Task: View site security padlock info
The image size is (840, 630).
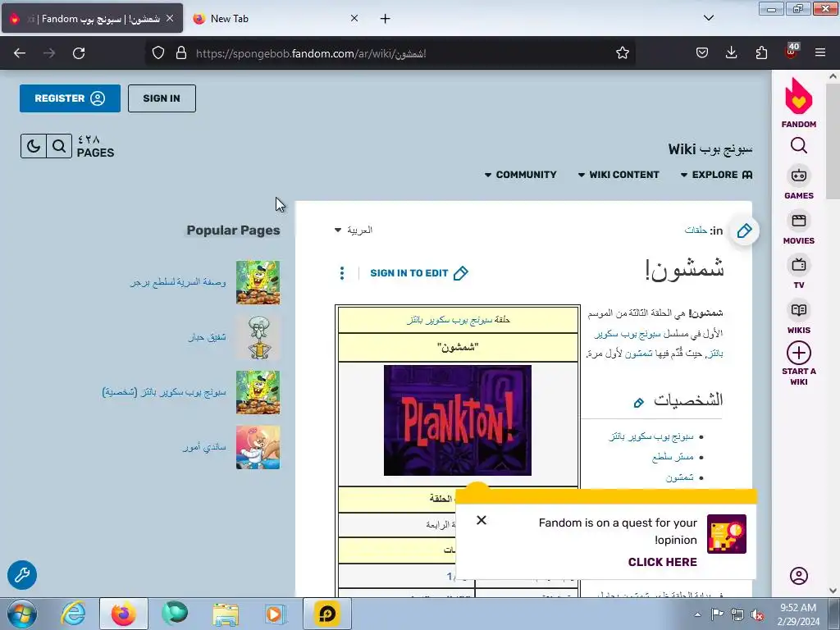Action: (181, 53)
